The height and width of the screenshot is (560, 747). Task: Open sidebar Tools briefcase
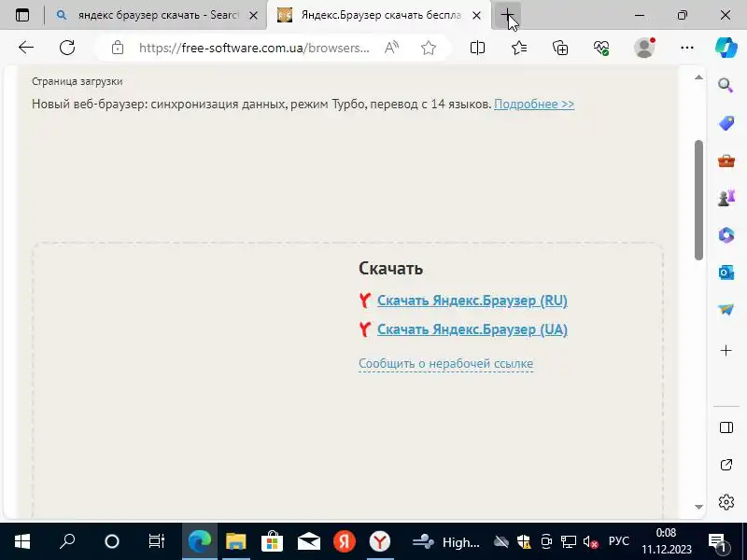tap(726, 161)
